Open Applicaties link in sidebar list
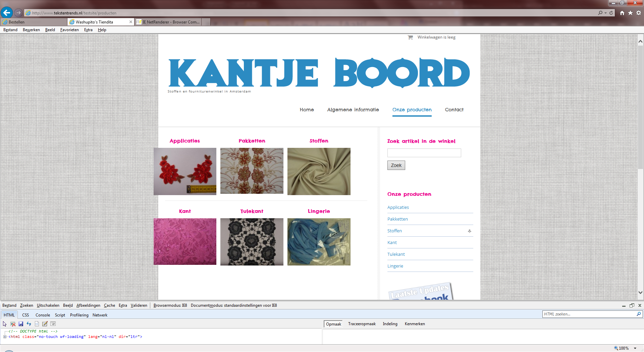The width and height of the screenshot is (644, 352). point(398,208)
